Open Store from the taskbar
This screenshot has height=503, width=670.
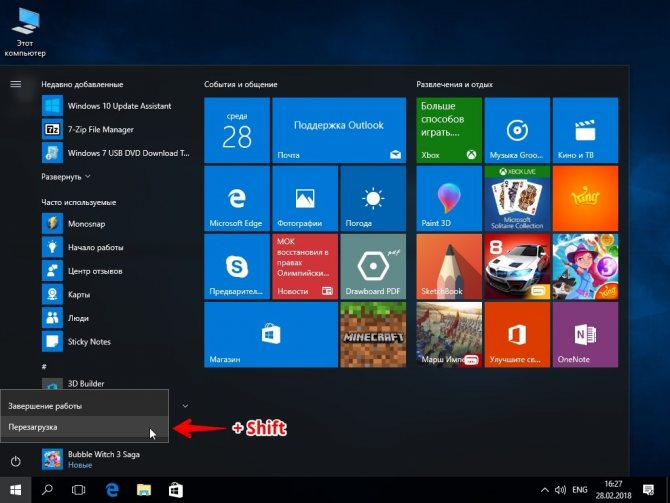point(176,490)
